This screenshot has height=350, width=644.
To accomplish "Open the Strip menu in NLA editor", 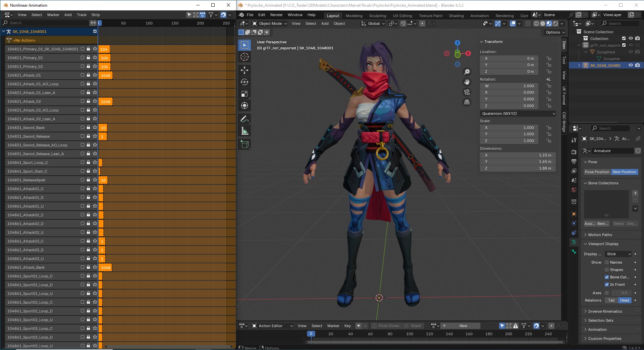I will pos(96,15).
